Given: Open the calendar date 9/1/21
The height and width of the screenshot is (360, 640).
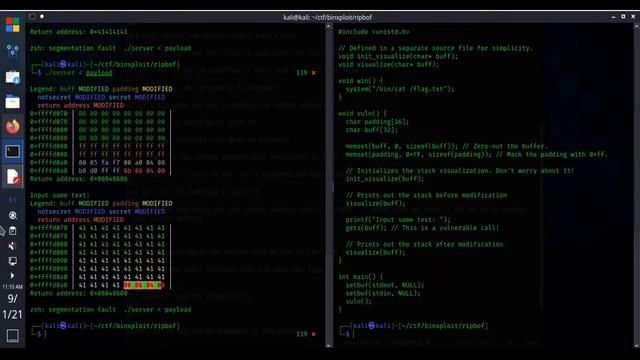Looking at the screenshot, I should (12, 307).
